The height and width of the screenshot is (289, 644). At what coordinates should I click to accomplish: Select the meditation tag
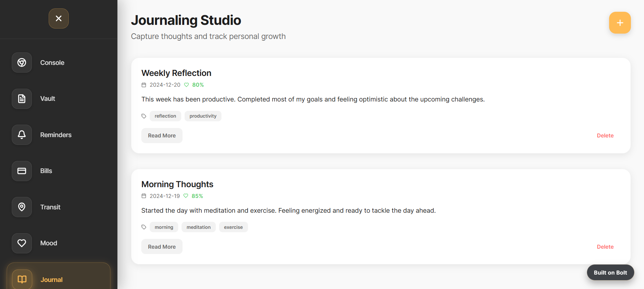point(199,227)
